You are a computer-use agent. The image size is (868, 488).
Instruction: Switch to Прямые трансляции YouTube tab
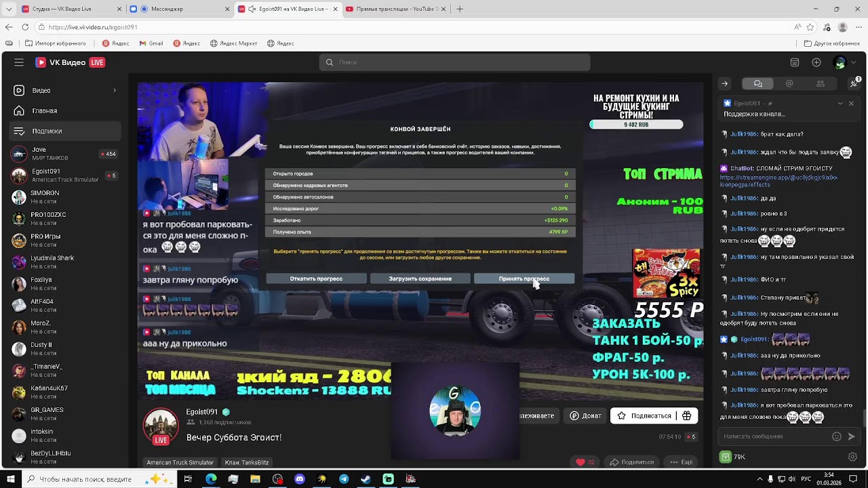tap(397, 9)
